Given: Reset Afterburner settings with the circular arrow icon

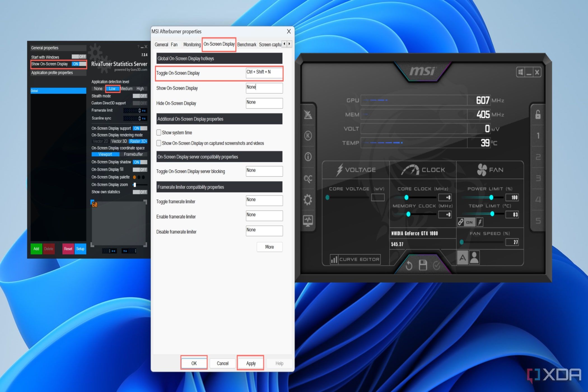Looking at the screenshot, I should point(409,265).
